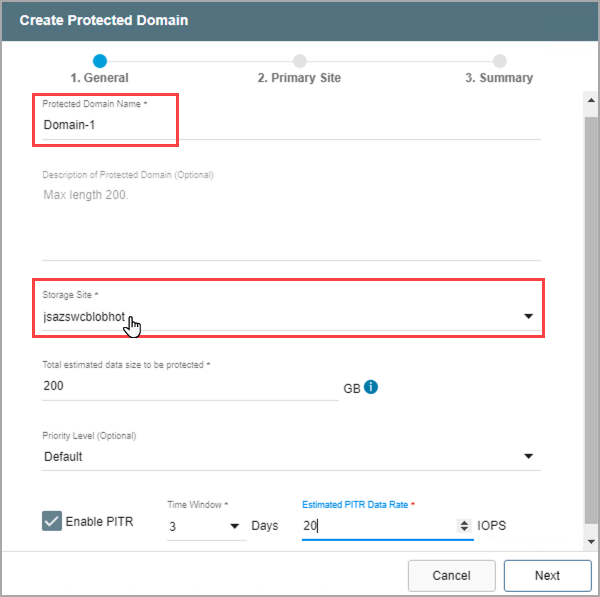The width and height of the screenshot is (600, 597).
Task: Toggle the Enable PITR checkbox
Action: tap(53, 521)
